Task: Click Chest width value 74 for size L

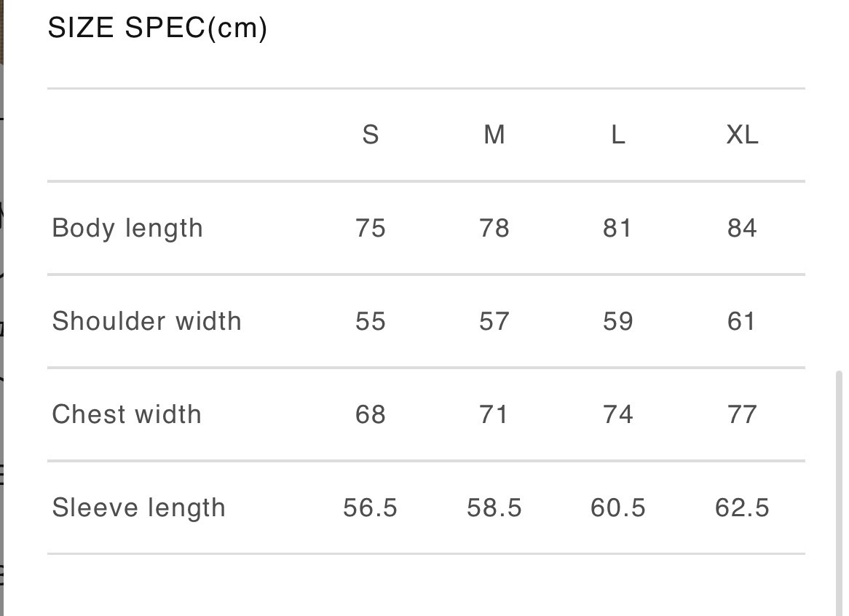Action: coord(617,414)
